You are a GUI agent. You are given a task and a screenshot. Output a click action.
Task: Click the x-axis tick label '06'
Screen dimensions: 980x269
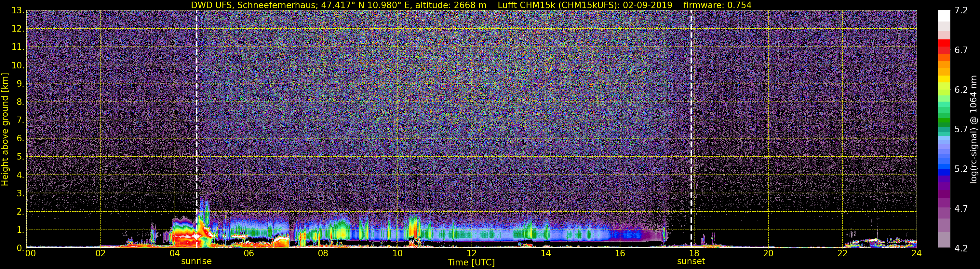249,254
